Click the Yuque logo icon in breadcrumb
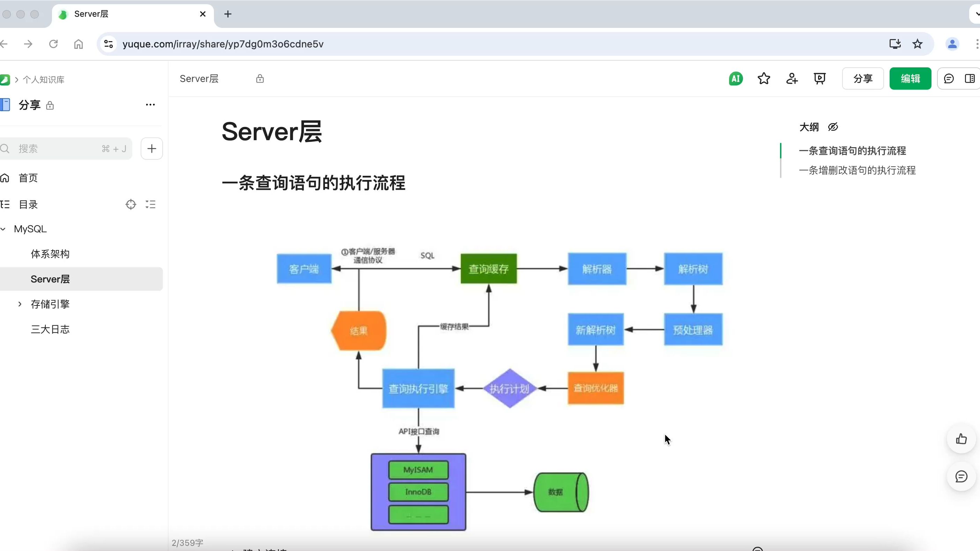The image size is (980, 551). (x=5, y=80)
